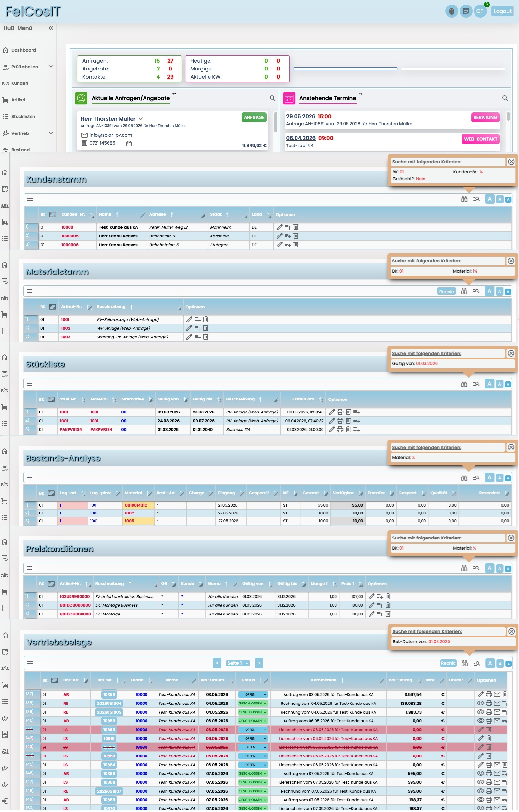Click the blue-outlined progress bar
The width and height of the screenshot is (519, 812).
click(x=345, y=69)
